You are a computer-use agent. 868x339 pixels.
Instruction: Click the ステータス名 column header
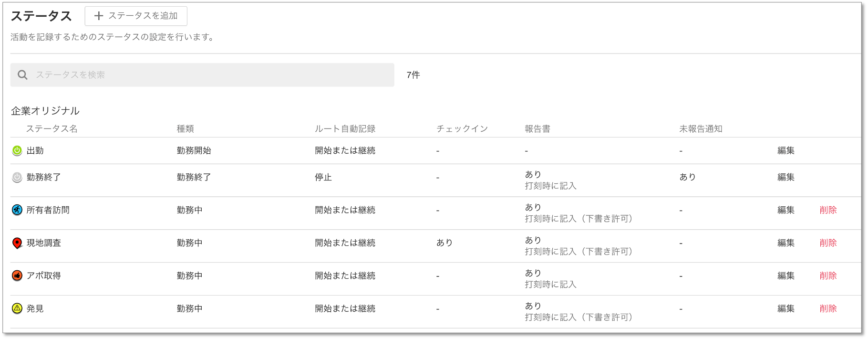52,129
